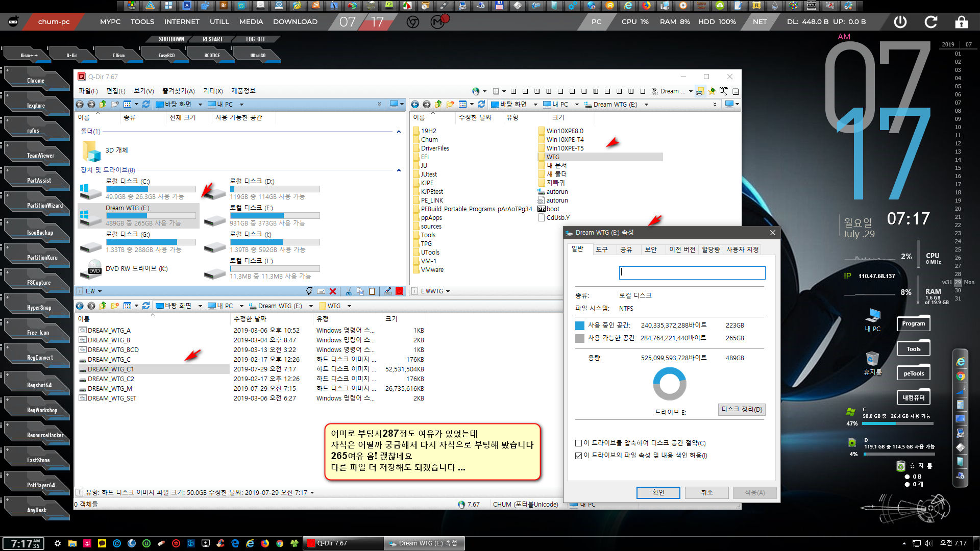Open the 파일(F) menu
The width and height of the screenshot is (980, 551).
pyautogui.click(x=88, y=91)
